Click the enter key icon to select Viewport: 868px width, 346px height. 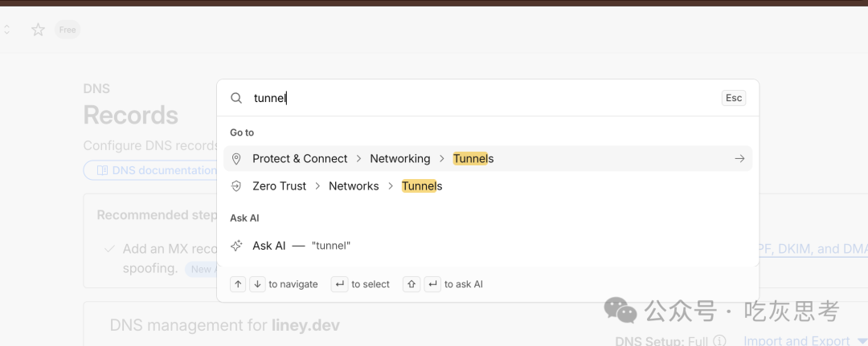(339, 284)
